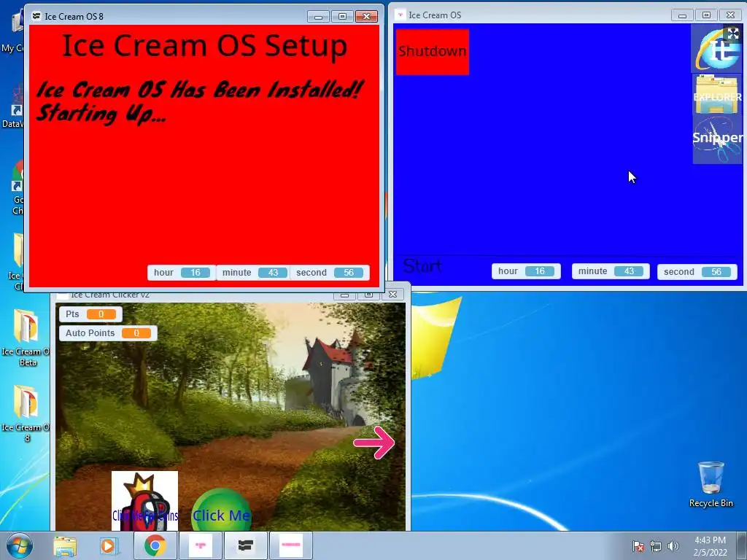Close the Ice Cream OS 8 setup window
Screen dimensions: 747x560
(366, 17)
